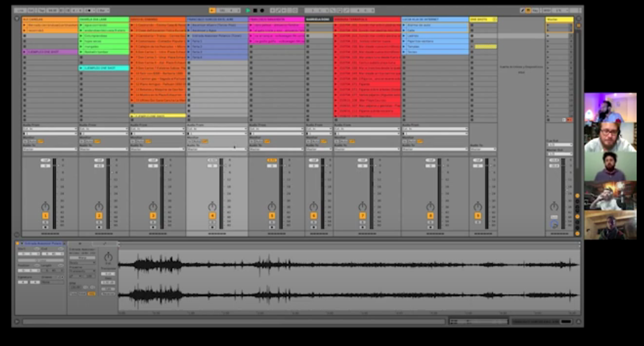644x346 pixels.
Task: Click the round Record transport button
Action: [262, 10]
